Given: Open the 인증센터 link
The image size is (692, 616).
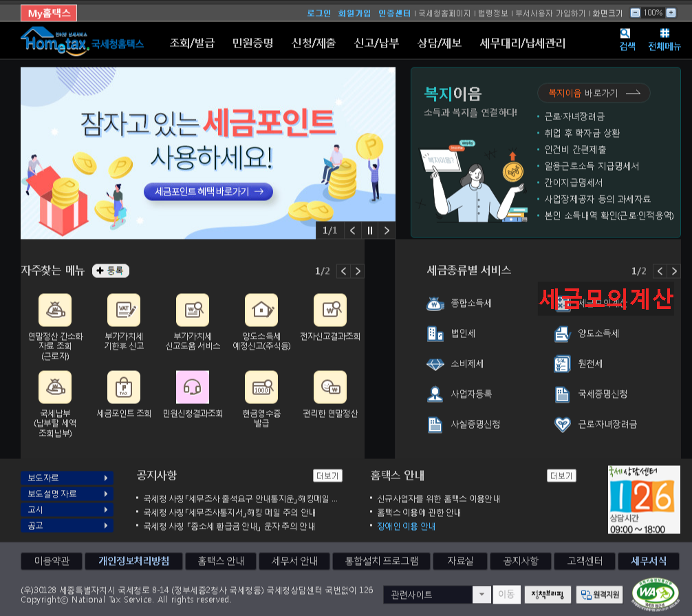Looking at the screenshot, I should [394, 13].
